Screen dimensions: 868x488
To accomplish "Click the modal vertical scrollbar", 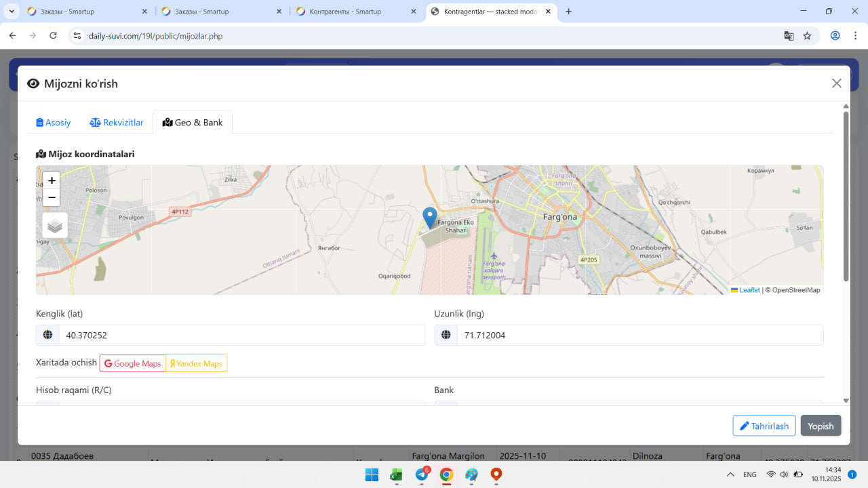I will point(846,197).
